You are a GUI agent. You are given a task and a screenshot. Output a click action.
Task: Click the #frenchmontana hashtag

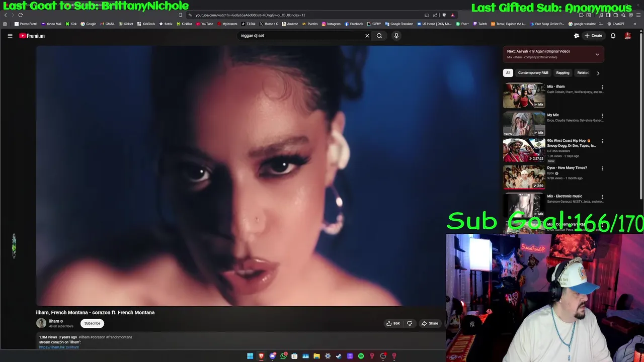(x=119, y=337)
